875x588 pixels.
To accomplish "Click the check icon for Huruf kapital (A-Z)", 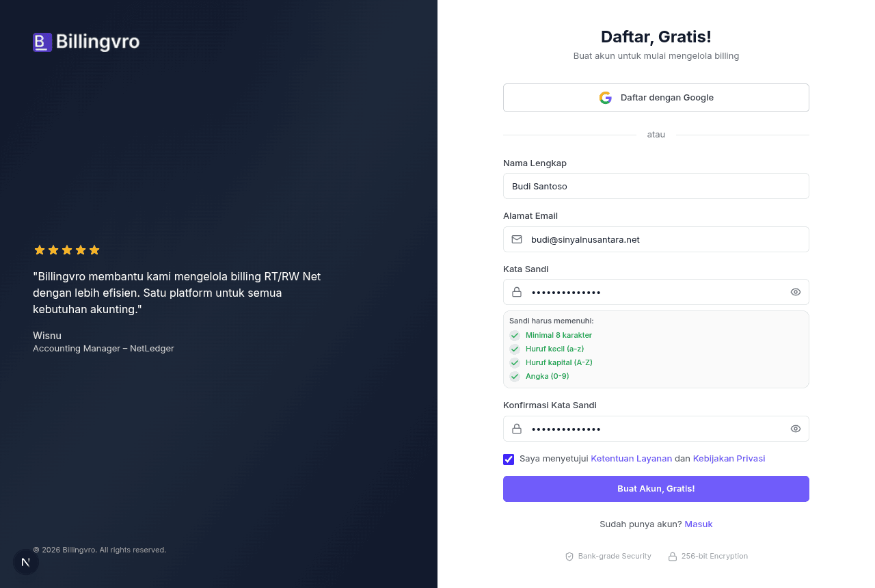I will point(515,363).
